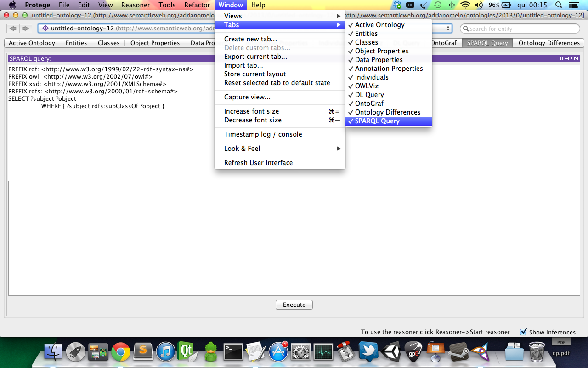
Task: Uncheck OWLViz in the Tabs submenu
Action: (x=389, y=86)
